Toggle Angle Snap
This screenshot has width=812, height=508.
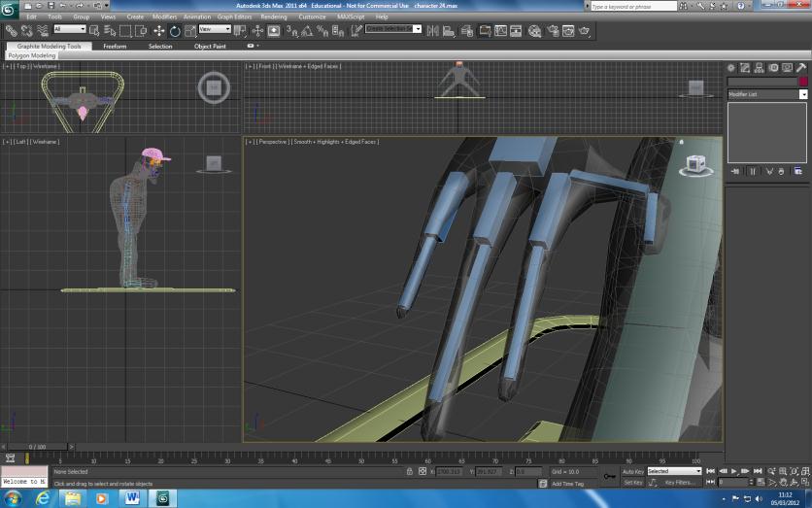click(307, 31)
